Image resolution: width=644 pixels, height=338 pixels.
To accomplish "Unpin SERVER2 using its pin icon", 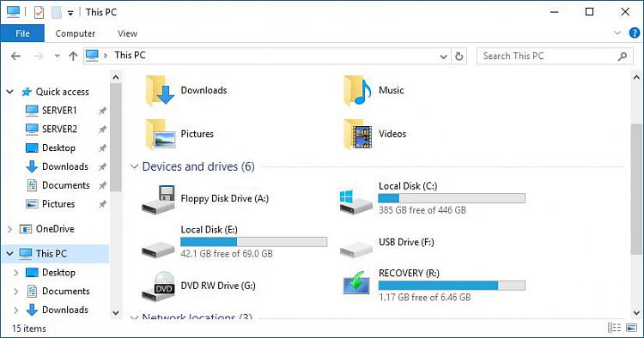I will (103, 130).
